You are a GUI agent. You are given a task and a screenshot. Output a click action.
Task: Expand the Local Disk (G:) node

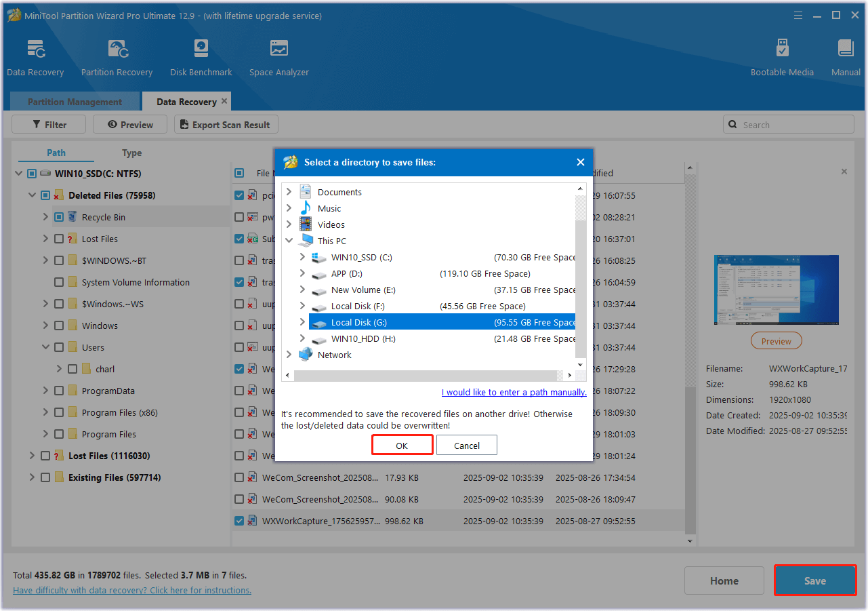pyautogui.click(x=302, y=323)
